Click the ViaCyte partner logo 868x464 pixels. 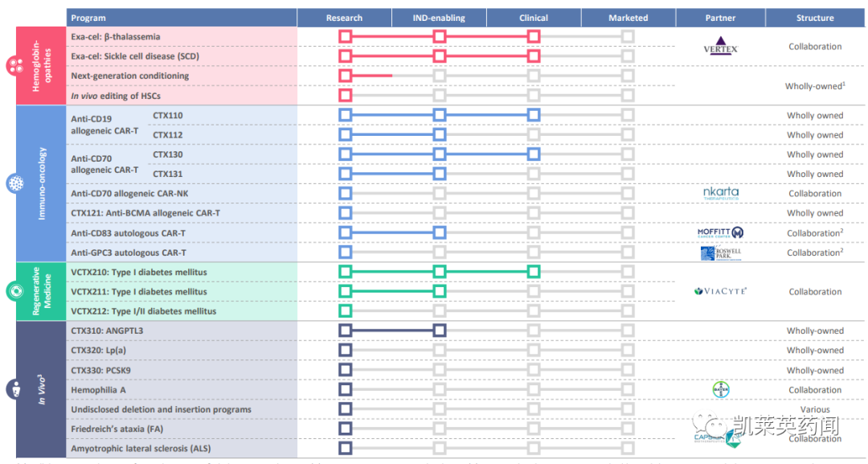[x=720, y=291]
